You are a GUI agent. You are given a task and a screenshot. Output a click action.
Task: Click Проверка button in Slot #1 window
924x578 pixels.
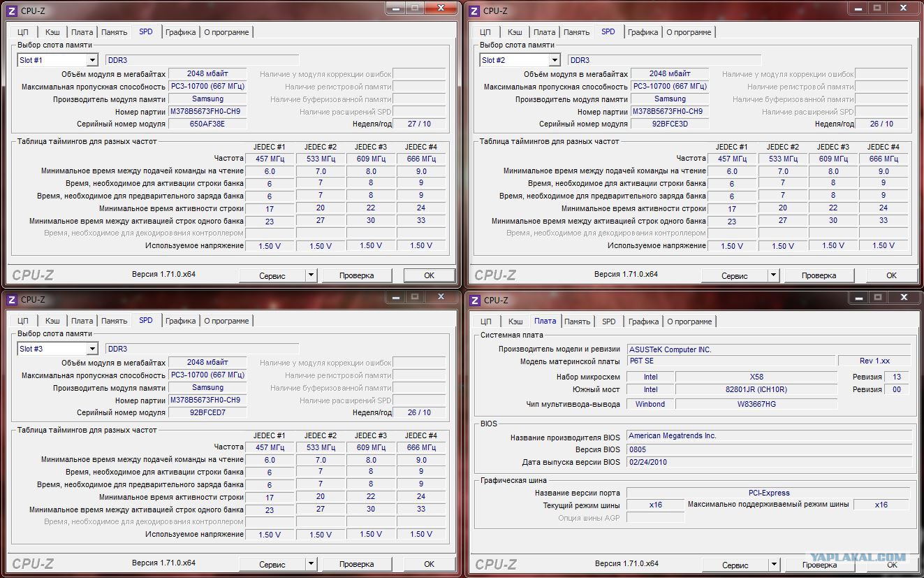(357, 275)
